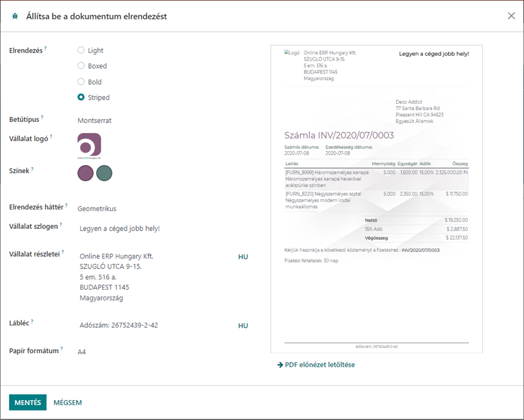The width and height of the screenshot is (524, 420).
Task: Select the Light layout option
Action: pos(81,50)
